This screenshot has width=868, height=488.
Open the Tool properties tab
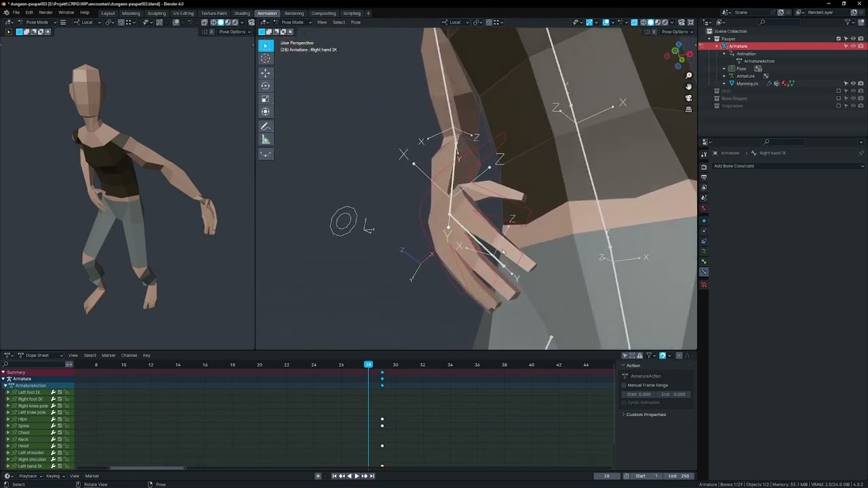704,155
